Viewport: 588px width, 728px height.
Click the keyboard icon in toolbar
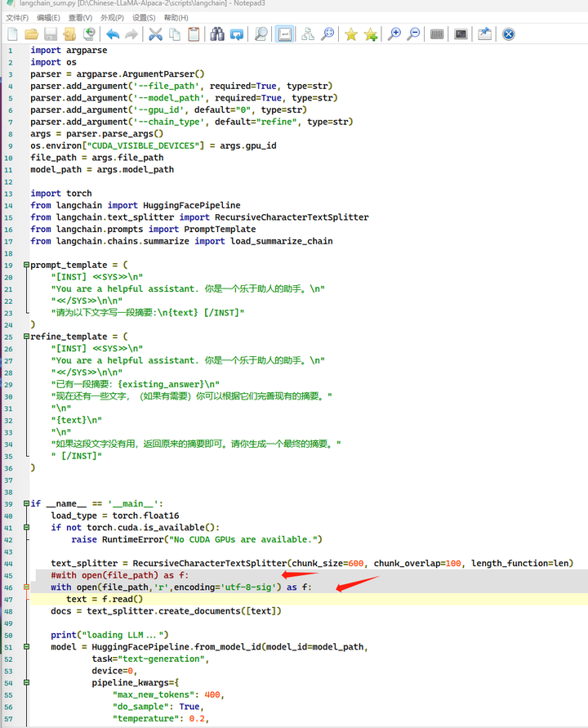437,33
